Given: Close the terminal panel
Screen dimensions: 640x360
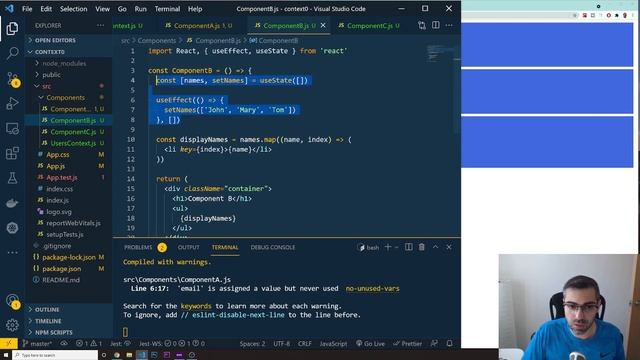Looking at the screenshot, I should pyautogui.click(x=449, y=247).
